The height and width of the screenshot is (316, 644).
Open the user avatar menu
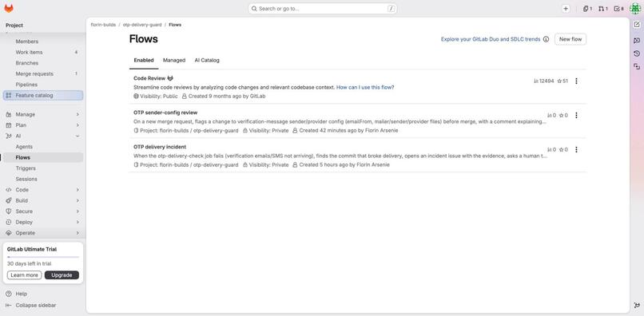635,9
